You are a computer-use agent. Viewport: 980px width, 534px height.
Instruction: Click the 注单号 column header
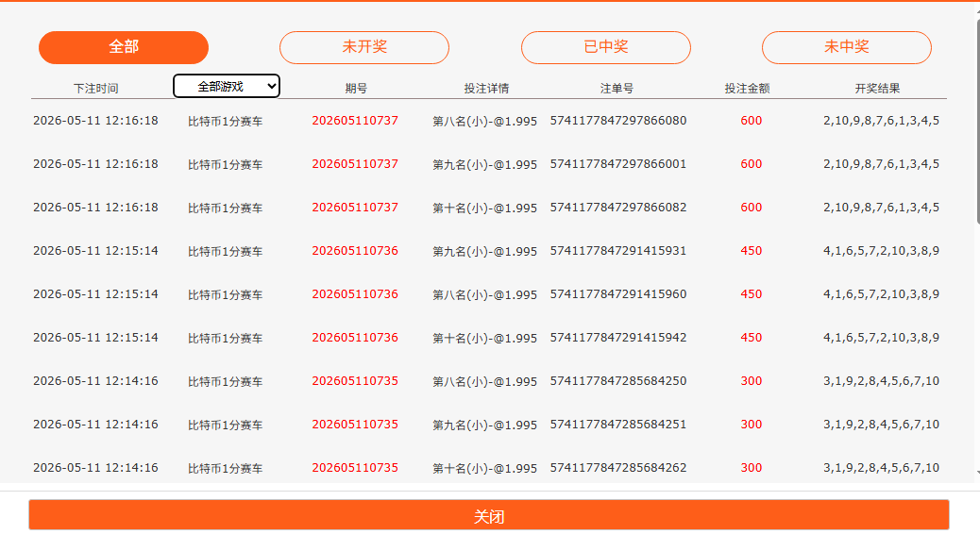pyautogui.click(x=617, y=89)
